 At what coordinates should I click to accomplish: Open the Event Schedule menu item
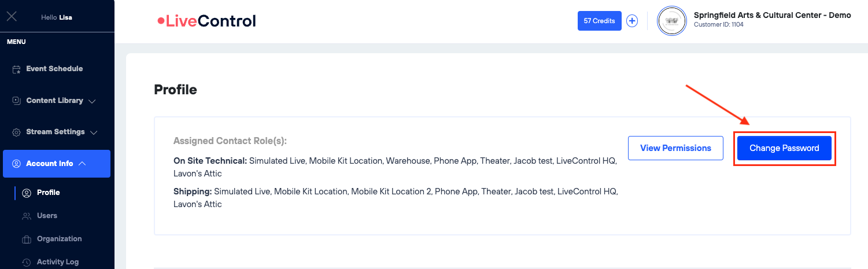coord(54,69)
